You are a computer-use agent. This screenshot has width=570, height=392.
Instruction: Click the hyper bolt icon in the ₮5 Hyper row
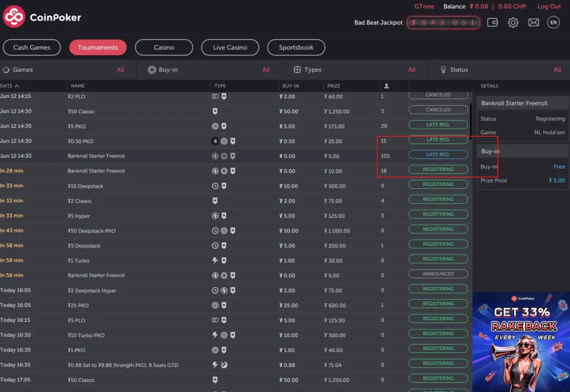tap(215, 215)
